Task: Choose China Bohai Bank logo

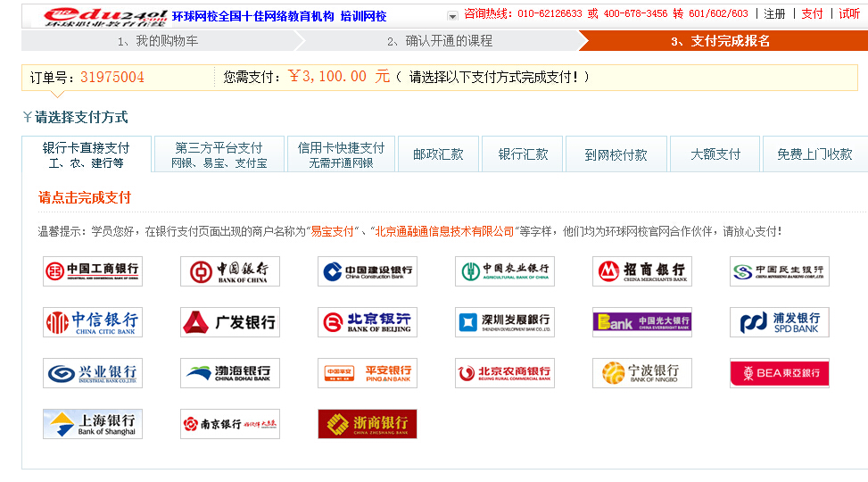Action: coord(230,373)
